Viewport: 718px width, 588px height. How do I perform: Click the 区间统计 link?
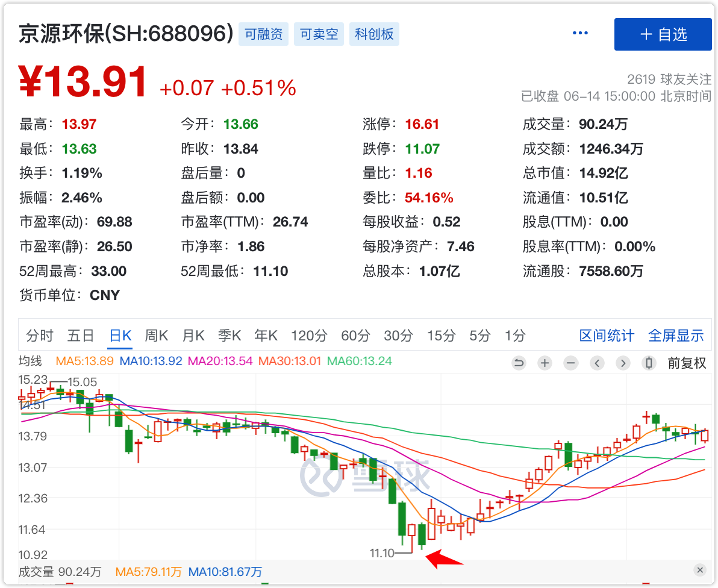607,336
